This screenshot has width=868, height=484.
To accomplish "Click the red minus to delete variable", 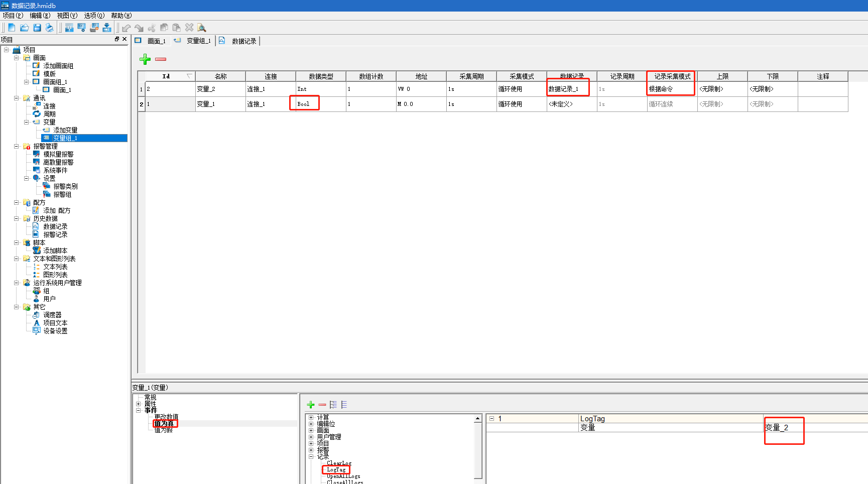I will point(161,59).
